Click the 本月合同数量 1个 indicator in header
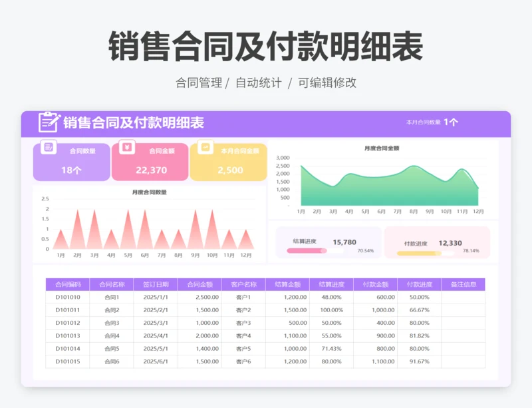This screenshot has height=408, width=532. point(432,122)
